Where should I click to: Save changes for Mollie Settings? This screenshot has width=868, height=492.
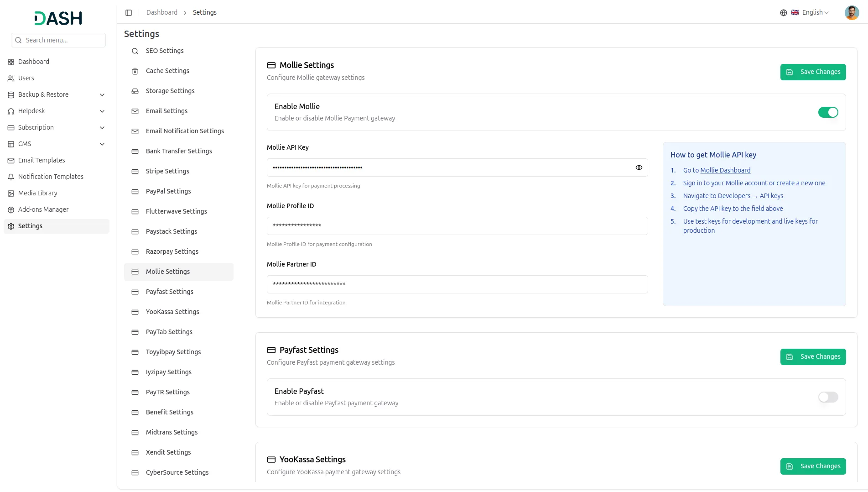pyautogui.click(x=813, y=72)
